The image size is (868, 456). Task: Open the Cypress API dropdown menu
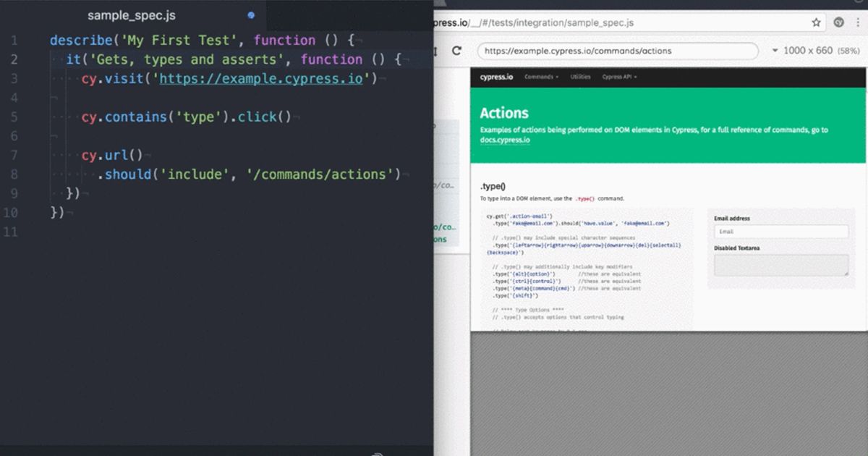tap(619, 77)
